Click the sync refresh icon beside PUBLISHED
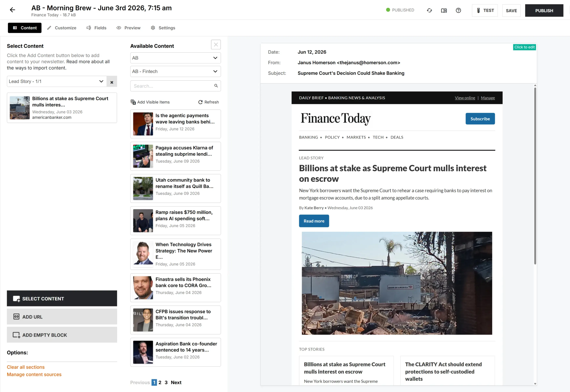Image resolution: width=570 pixels, height=392 pixels. coord(429,10)
